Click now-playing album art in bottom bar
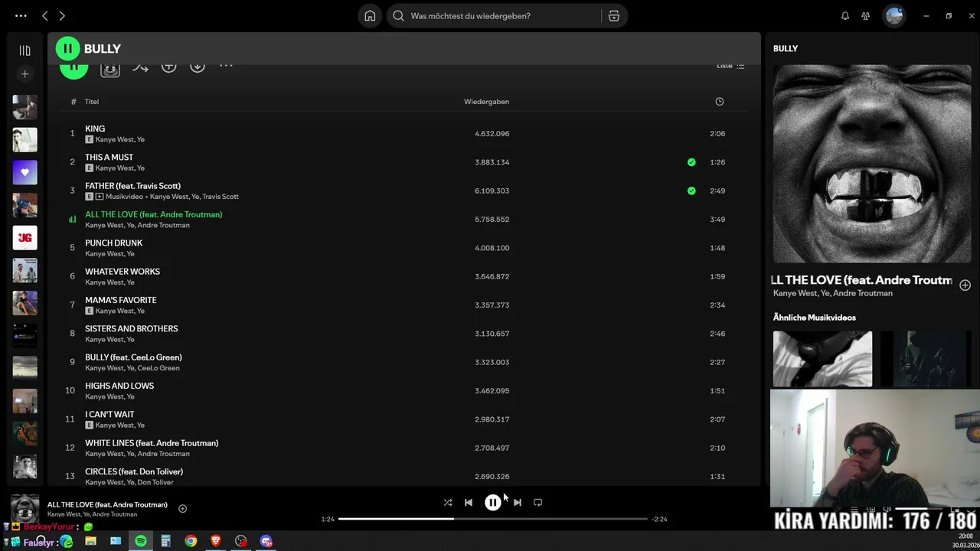Image resolution: width=980 pixels, height=551 pixels. (24, 509)
